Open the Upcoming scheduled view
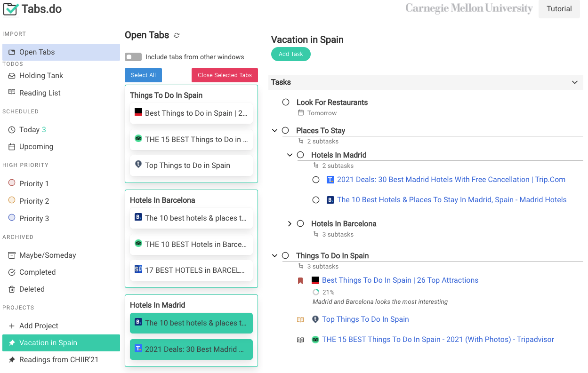588x373 pixels. coord(36,147)
